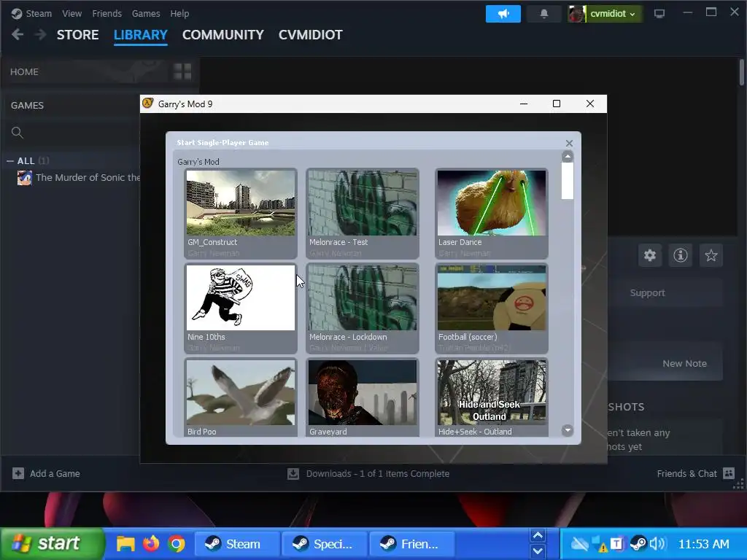Open the Steam notifications bell
This screenshot has width=747, height=560.
pos(544,14)
